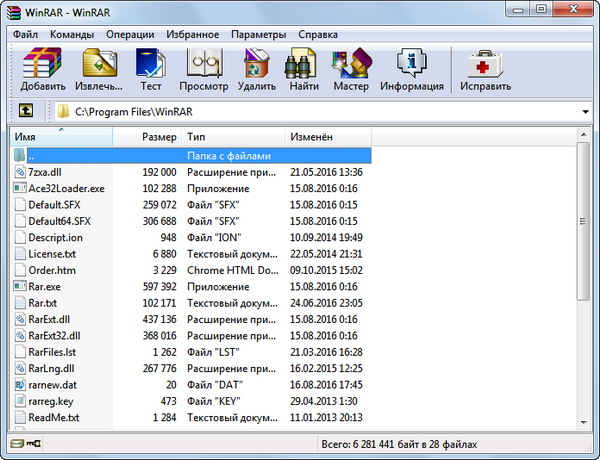Sort files by Размер column header
Screen dimensions: 600x460
tap(158, 136)
